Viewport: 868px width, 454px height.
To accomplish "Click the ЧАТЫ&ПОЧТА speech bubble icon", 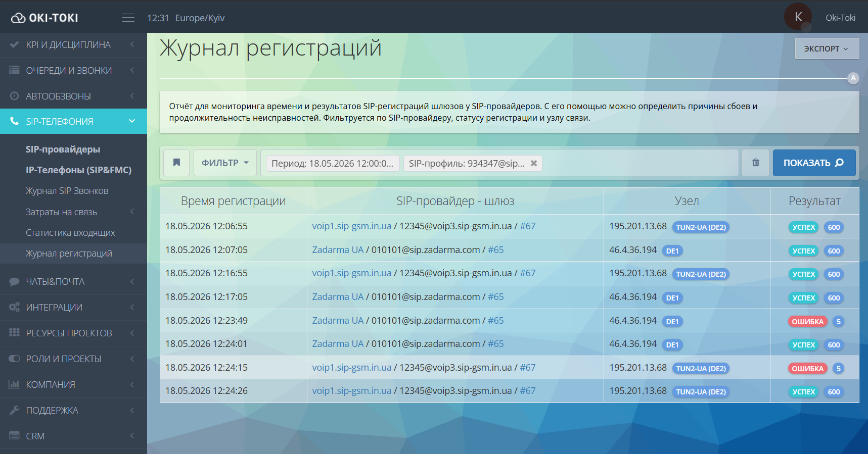I will coord(14,281).
